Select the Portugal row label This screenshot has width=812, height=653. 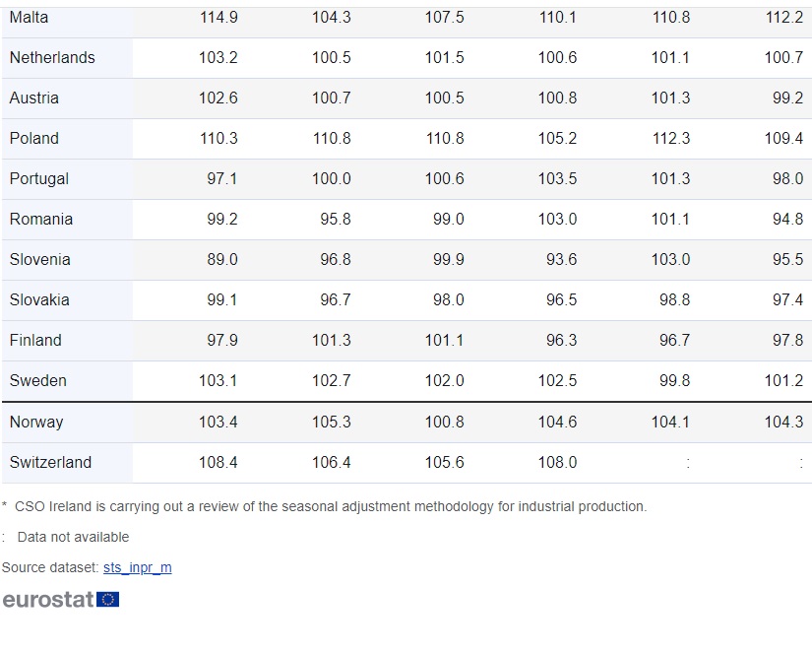coord(39,179)
